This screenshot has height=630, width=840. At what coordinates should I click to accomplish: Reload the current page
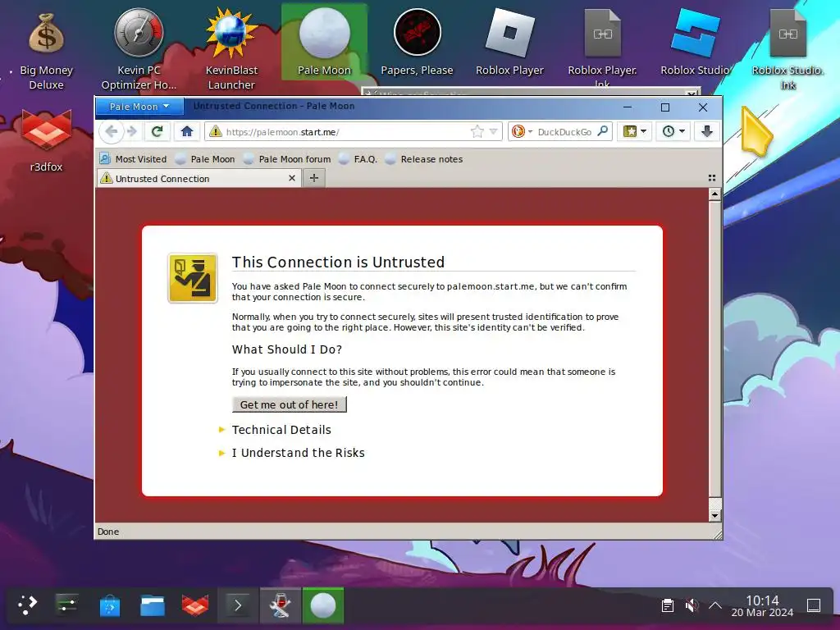tap(157, 131)
